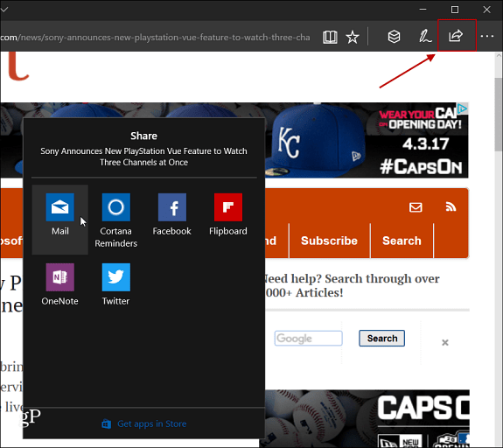Open the More actions ellipsis menu
The height and width of the screenshot is (448, 503).
click(486, 36)
